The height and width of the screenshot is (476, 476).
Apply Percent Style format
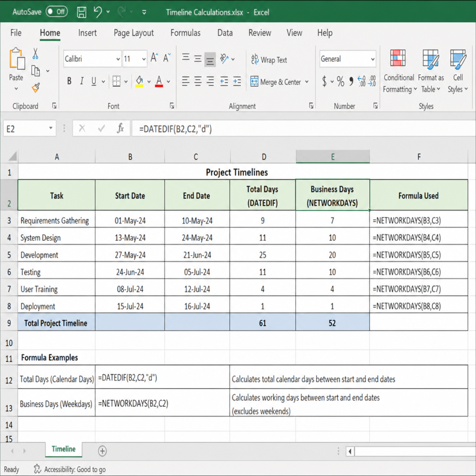[x=341, y=81]
